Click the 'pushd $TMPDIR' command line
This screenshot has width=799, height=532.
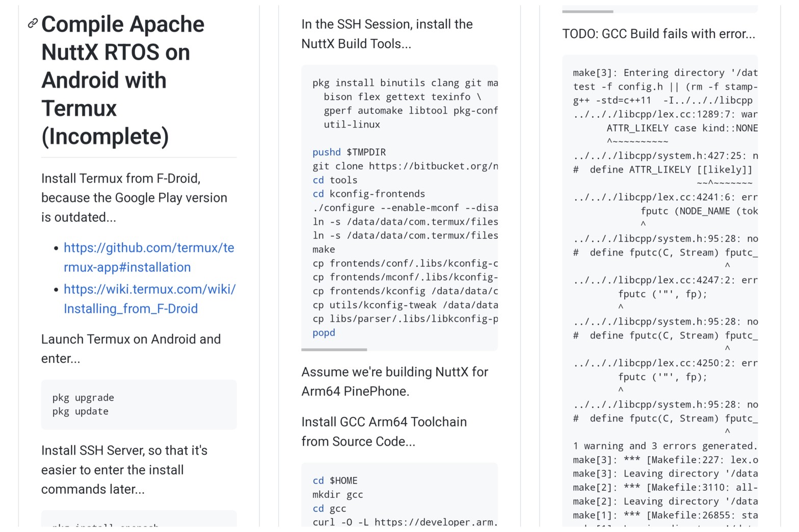[349, 152]
